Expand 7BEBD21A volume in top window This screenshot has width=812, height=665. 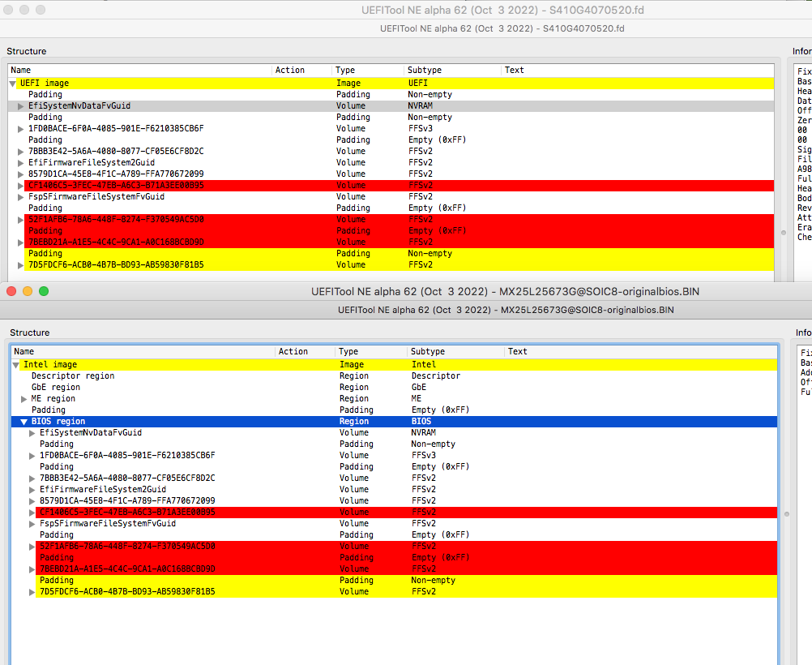[21, 242]
